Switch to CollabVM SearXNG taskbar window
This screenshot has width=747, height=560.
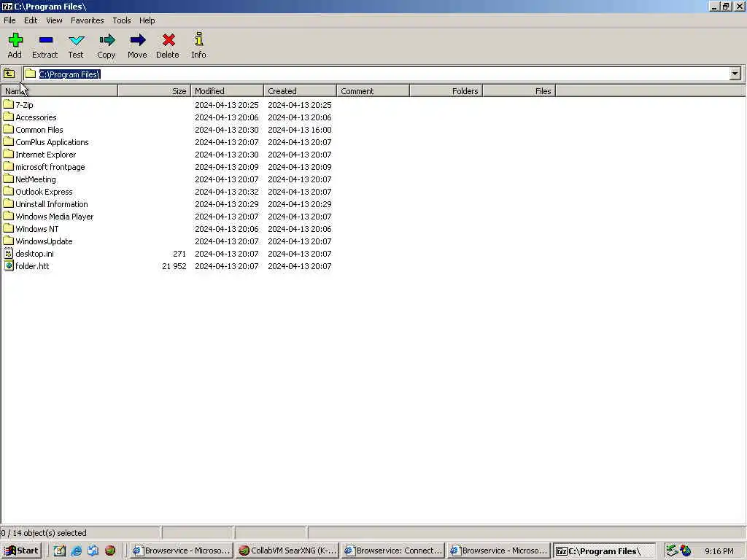tap(287, 551)
